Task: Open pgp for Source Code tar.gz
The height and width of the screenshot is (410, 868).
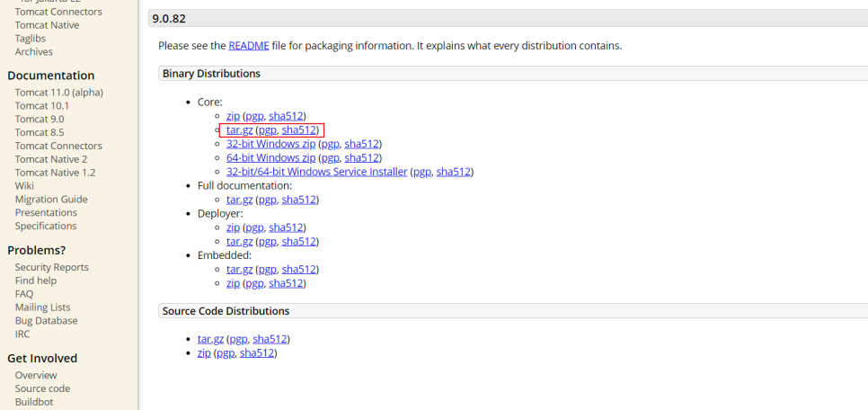Action: 238,339
